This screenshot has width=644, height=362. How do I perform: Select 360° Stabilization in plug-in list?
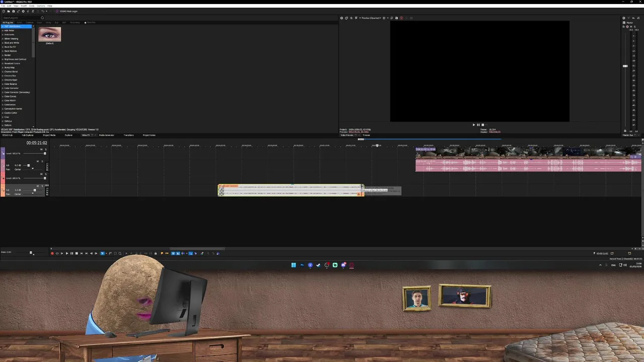[x=16, y=26]
